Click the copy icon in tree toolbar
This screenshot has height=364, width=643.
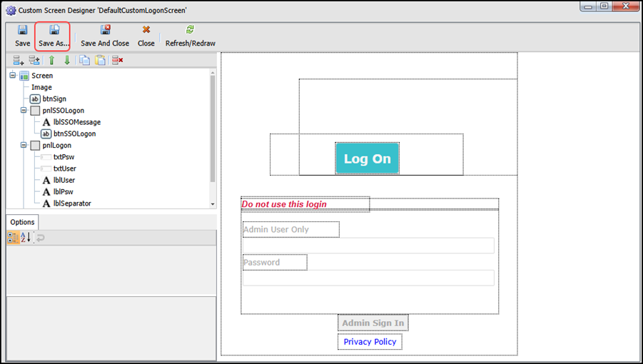pos(84,61)
